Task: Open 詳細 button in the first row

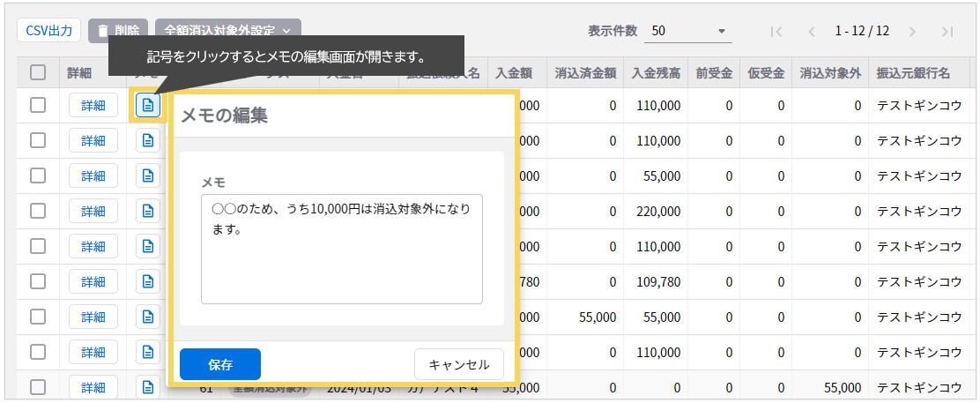Action: point(93,106)
